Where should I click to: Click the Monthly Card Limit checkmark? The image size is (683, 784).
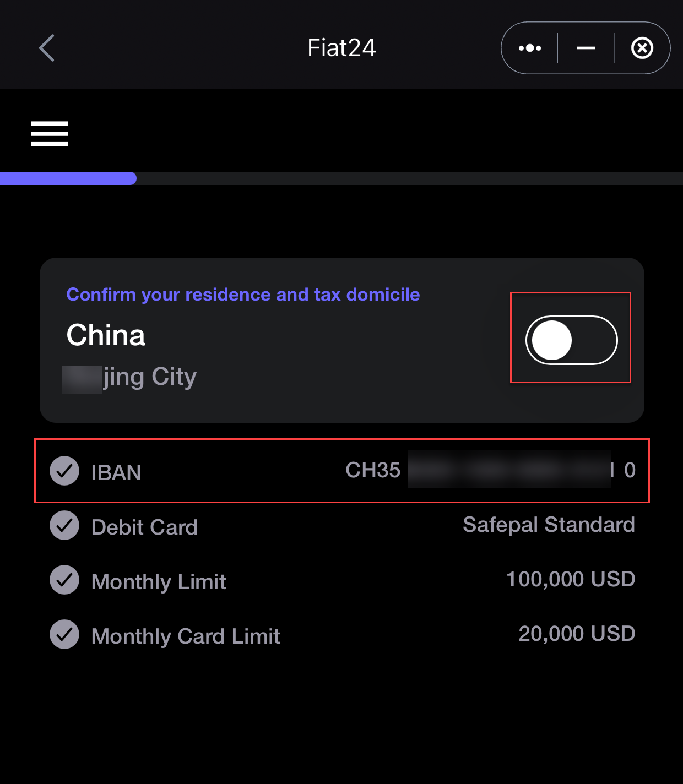(x=64, y=634)
